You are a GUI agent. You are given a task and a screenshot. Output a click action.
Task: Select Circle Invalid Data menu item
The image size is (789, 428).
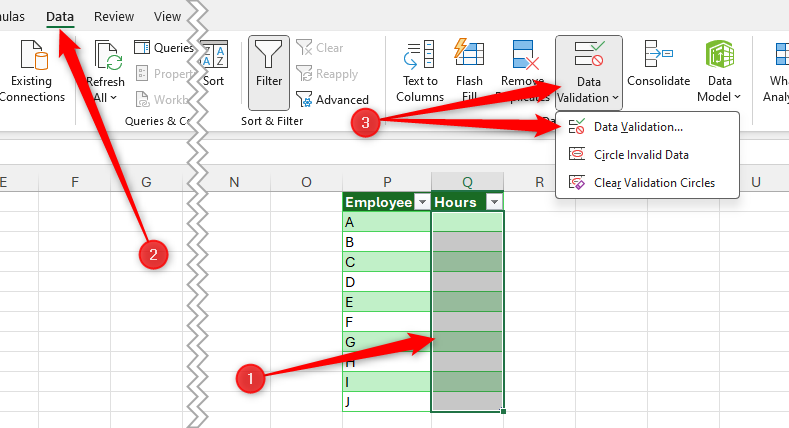click(647, 154)
